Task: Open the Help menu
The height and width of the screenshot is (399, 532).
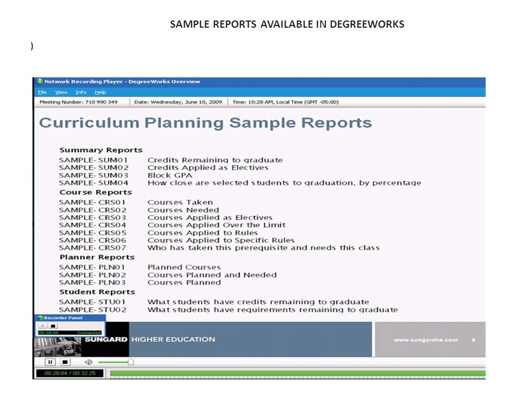Action: pos(100,93)
